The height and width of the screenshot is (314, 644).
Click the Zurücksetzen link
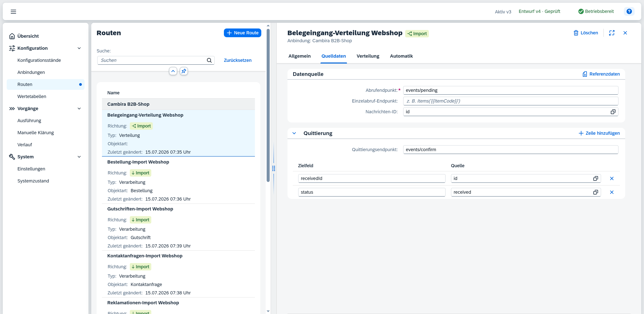pos(237,60)
